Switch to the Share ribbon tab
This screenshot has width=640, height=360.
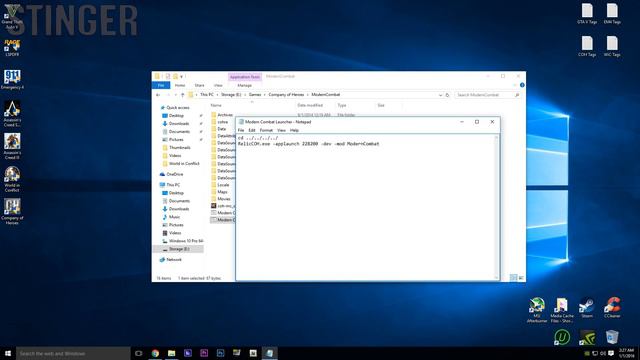(200, 85)
